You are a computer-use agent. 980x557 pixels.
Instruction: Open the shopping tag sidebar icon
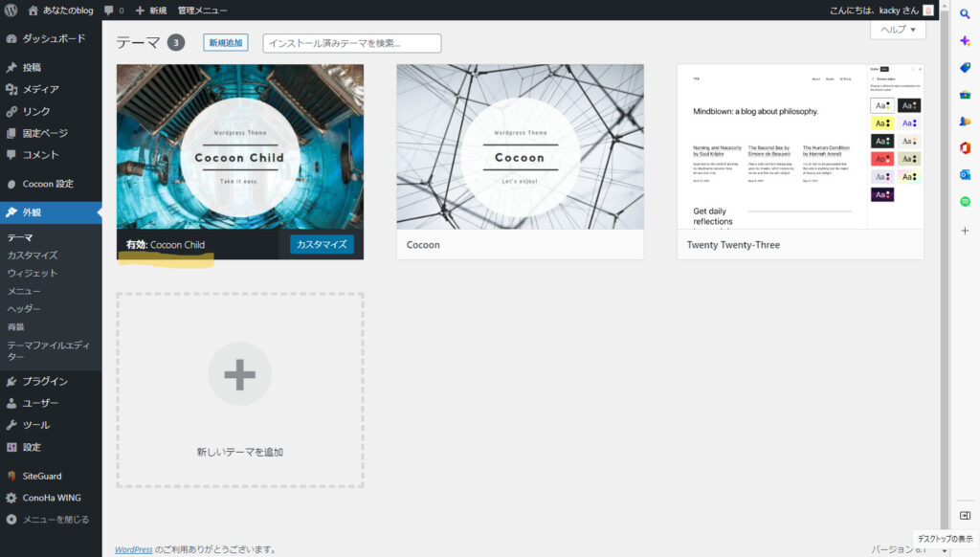(x=965, y=68)
